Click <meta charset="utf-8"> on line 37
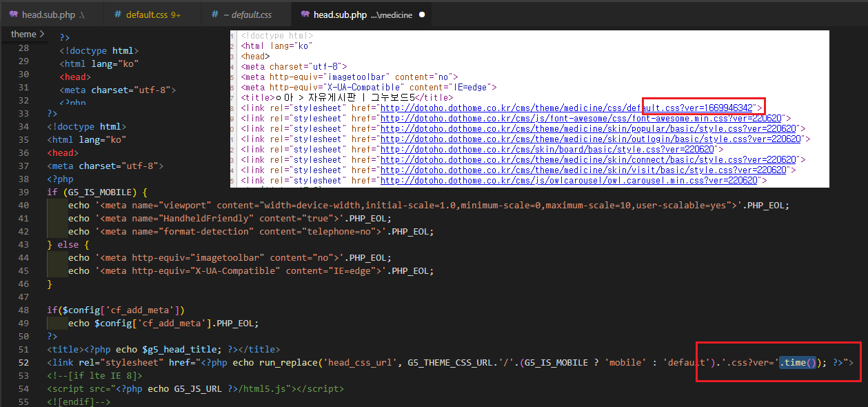 click(x=105, y=166)
